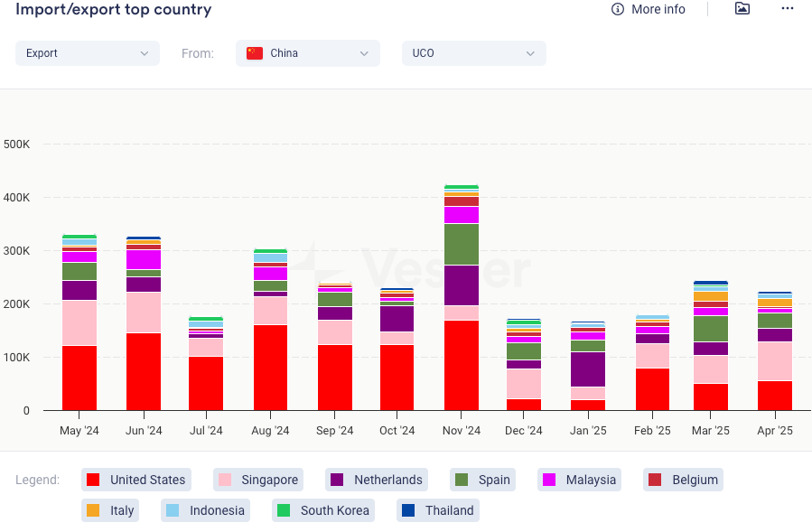The width and height of the screenshot is (812, 532).
Task: Toggle Singapore series in legend
Action: pyautogui.click(x=257, y=480)
